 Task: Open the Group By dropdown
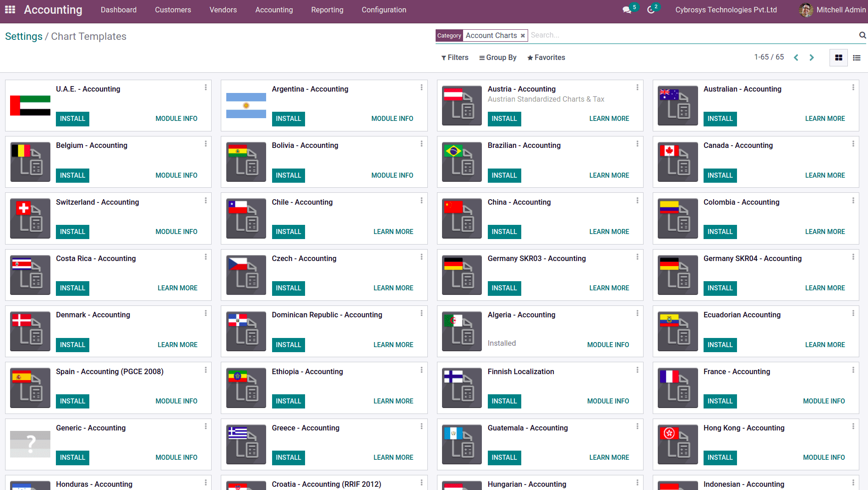(498, 58)
